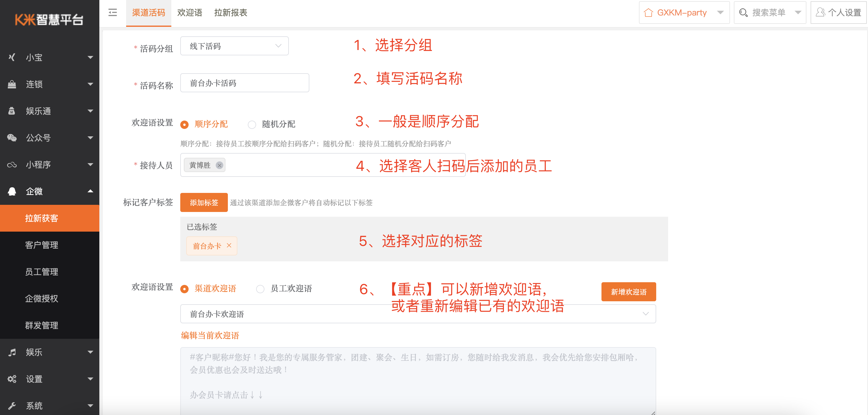Select 顺序分配 radio option
Screen dimensions: 868x415
184,124
